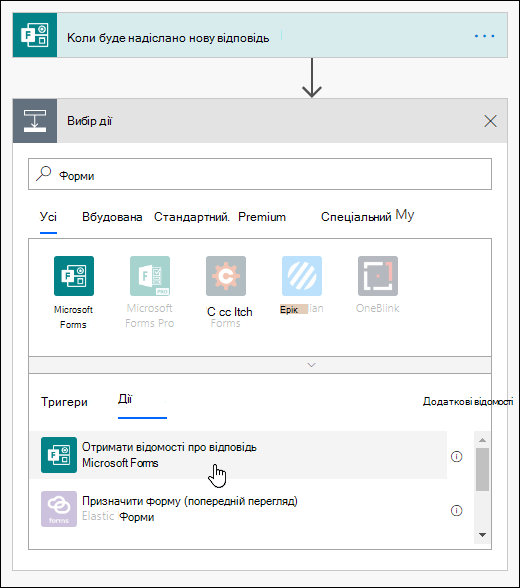520x588 pixels.
Task: Click the 'Вибір дії' header text
Action: 90,121
